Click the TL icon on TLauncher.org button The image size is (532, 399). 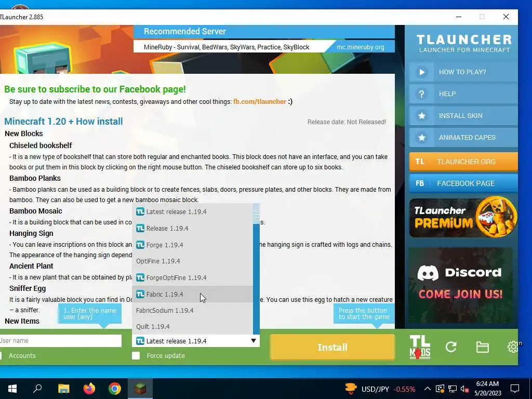[x=420, y=162]
